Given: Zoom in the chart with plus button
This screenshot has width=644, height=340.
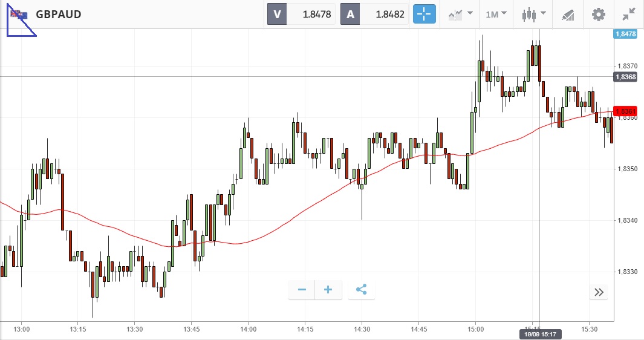Looking at the screenshot, I should (x=328, y=290).
